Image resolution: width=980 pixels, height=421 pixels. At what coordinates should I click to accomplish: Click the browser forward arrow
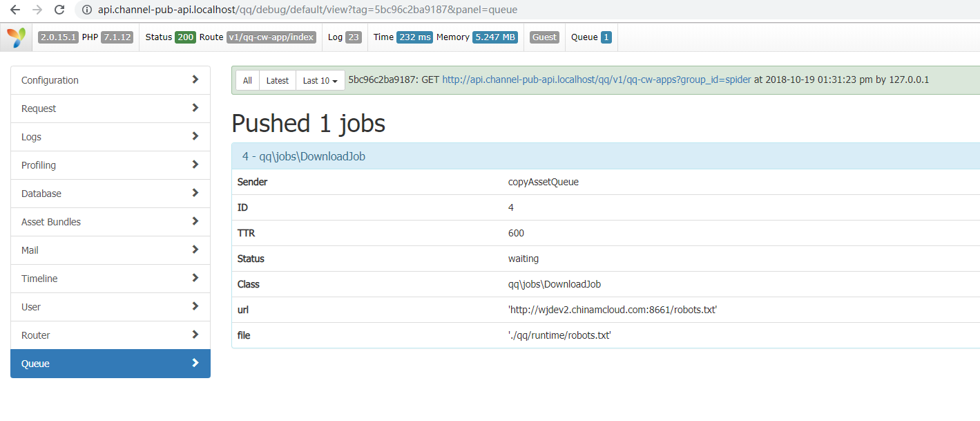click(x=37, y=10)
